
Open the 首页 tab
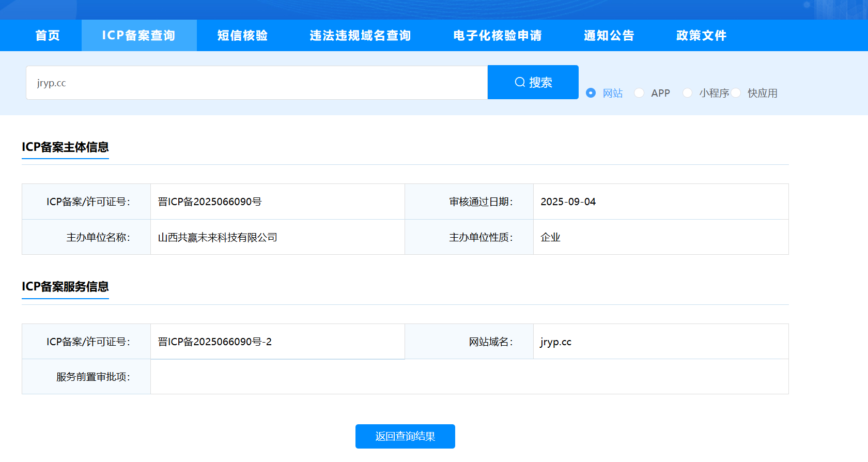tap(48, 35)
